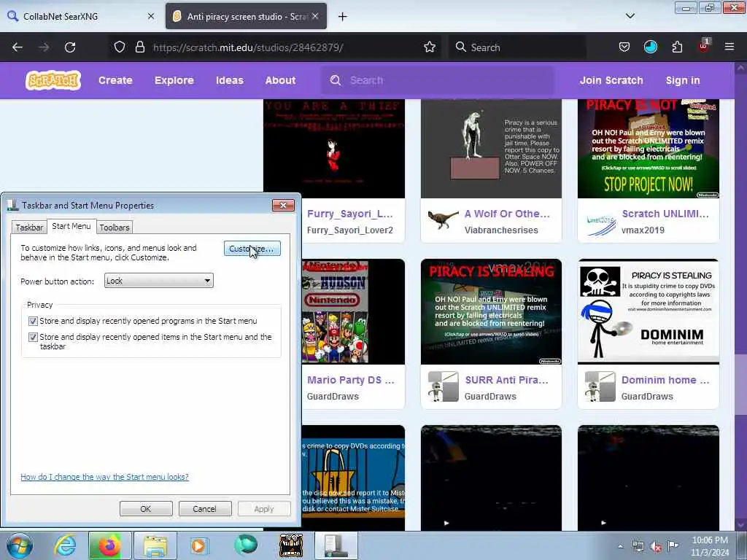Open Dominim home project title link
Image resolution: width=747 pixels, height=560 pixels.
(x=665, y=379)
